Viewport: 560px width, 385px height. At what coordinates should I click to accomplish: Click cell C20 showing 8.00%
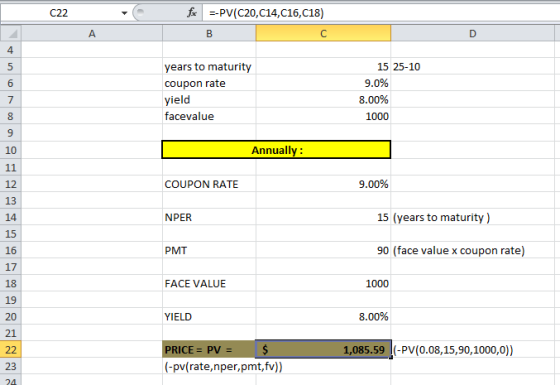(x=323, y=316)
